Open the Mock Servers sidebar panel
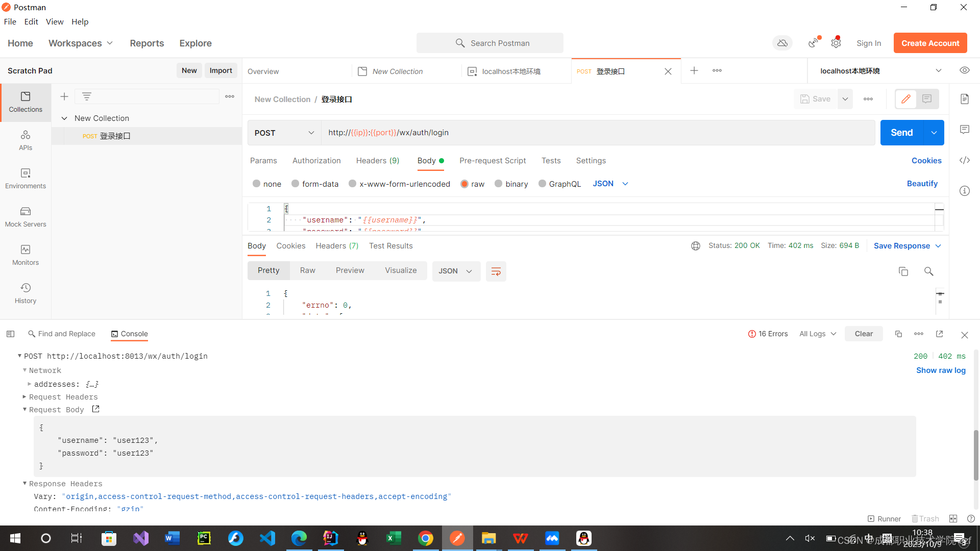This screenshot has width=980, height=551. coord(26,217)
